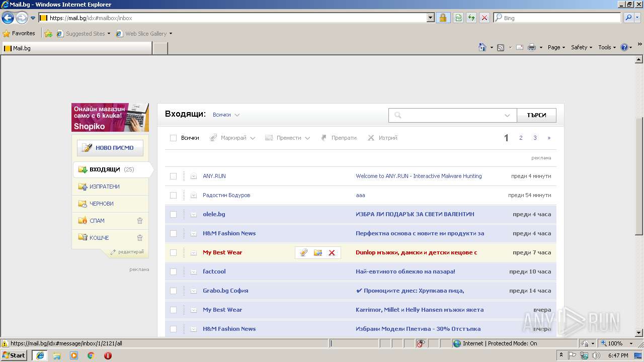The height and width of the screenshot is (362, 644).
Task: Click the security lock icon in address bar
Action: pos(443,18)
